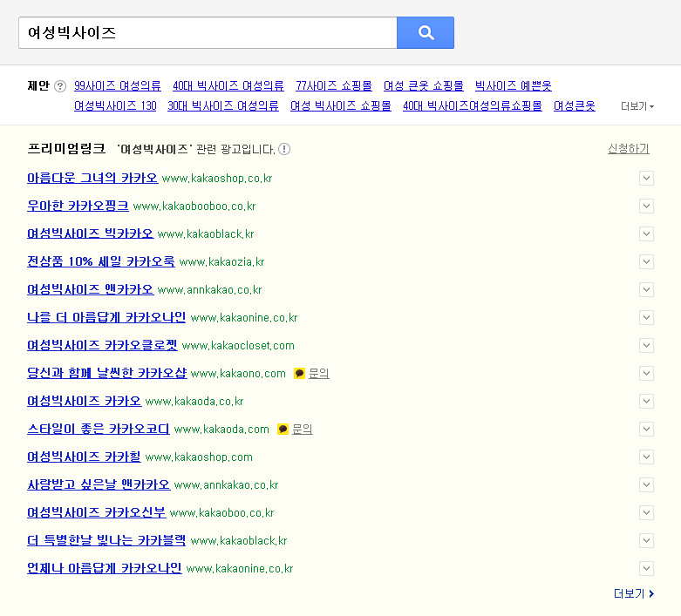Open the ad link 여성빅사이즈 빅카카오
The width and height of the screenshot is (681, 616).
pos(91,234)
